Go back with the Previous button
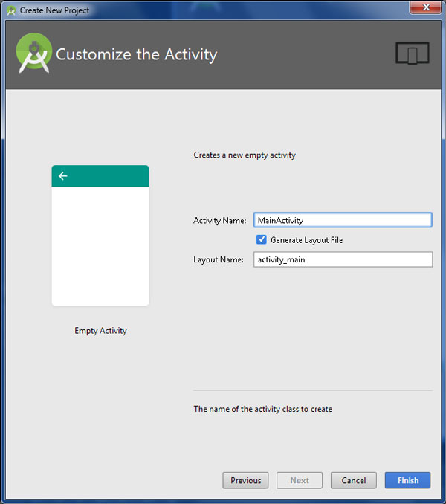The width and height of the screenshot is (446, 504). point(245,480)
